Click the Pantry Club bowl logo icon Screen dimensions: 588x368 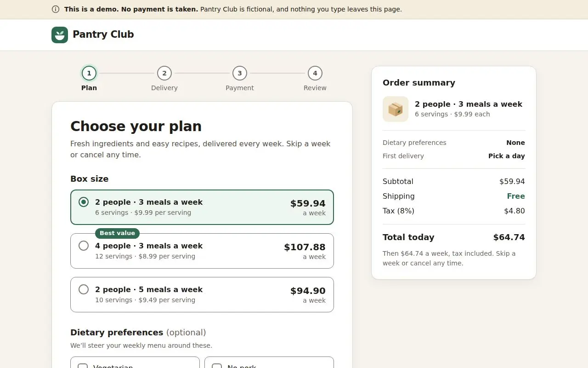tap(60, 35)
